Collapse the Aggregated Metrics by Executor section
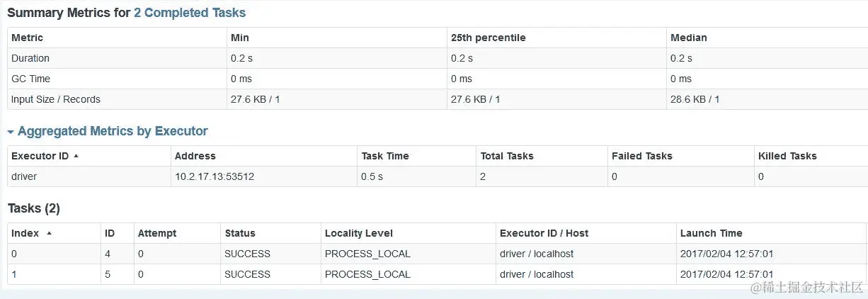The height and width of the screenshot is (299, 868). click(x=113, y=131)
